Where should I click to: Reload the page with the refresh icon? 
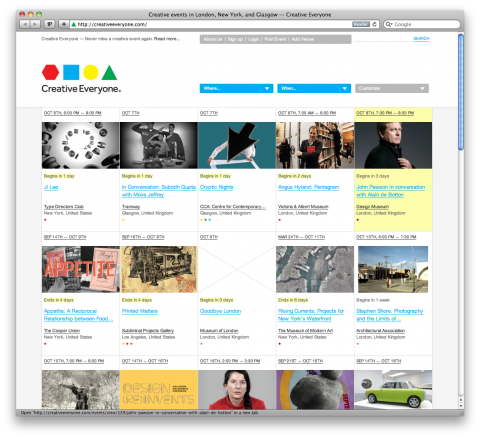pyautogui.click(x=374, y=24)
